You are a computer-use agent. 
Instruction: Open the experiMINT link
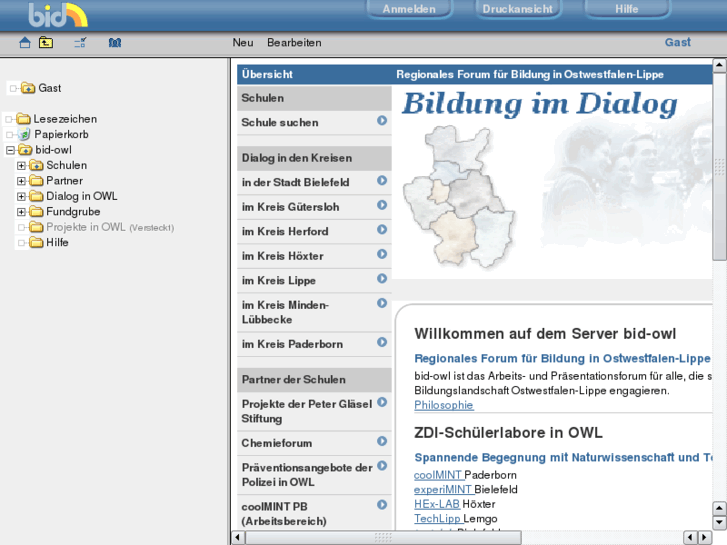[443, 489]
